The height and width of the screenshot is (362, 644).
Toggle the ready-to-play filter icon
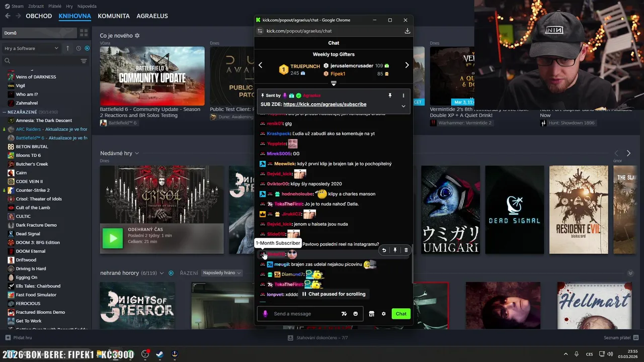coord(87,48)
